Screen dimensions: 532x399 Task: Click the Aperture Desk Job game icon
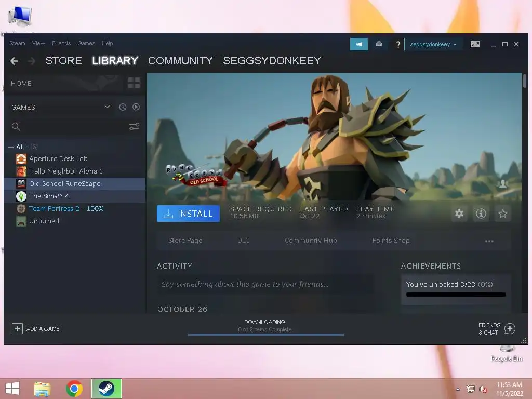point(21,159)
